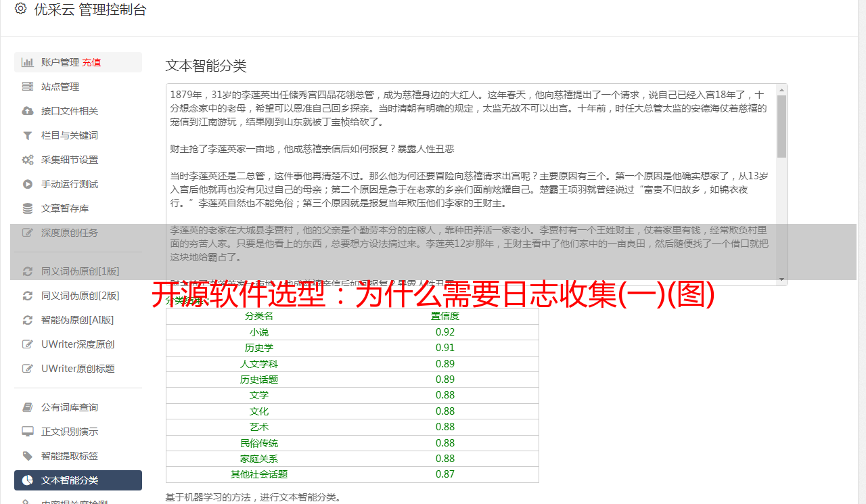
Task: Select the active 文本智能分类 menu item
Action: pos(78,480)
